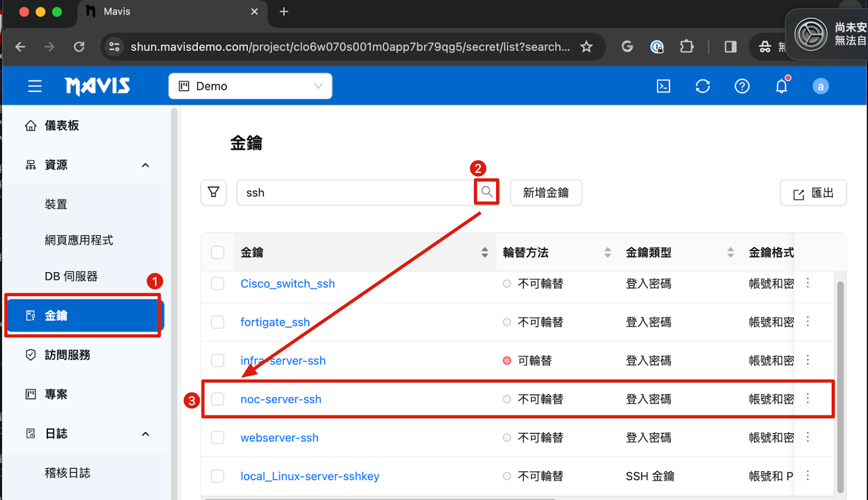Open the Demo project dropdown
Screen dimensions: 868x500
(x=250, y=86)
